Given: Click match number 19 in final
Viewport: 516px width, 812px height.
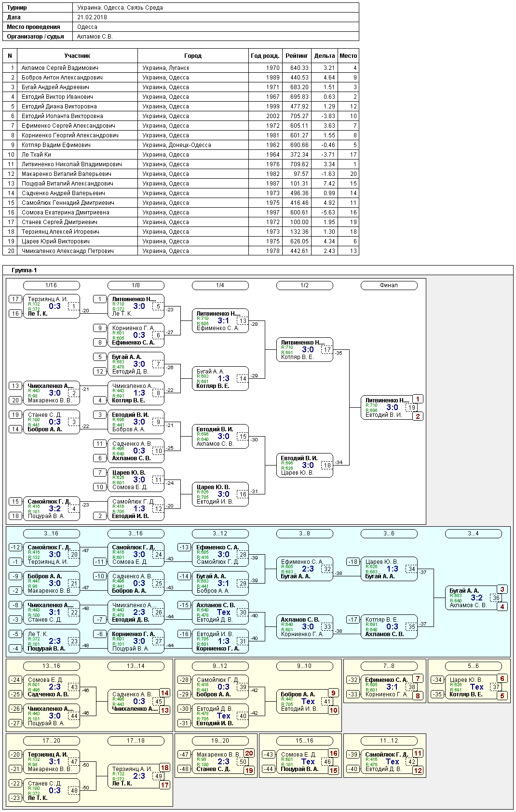Looking at the screenshot, I should (411, 408).
